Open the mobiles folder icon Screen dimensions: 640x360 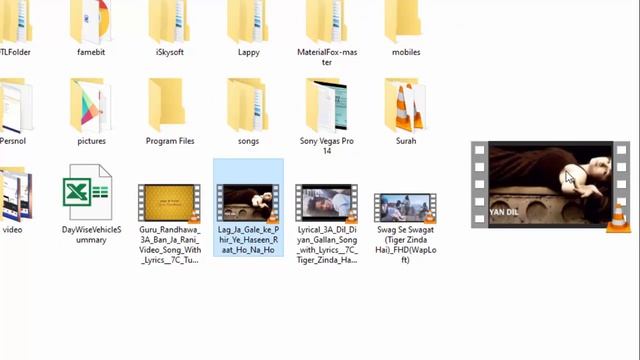coord(403,21)
